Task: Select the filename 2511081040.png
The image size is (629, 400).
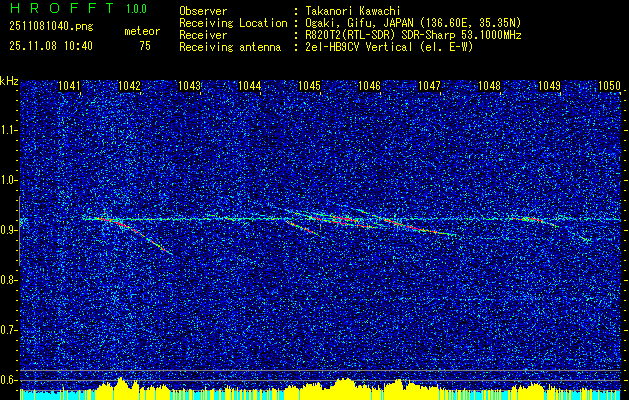Action: point(51,26)
